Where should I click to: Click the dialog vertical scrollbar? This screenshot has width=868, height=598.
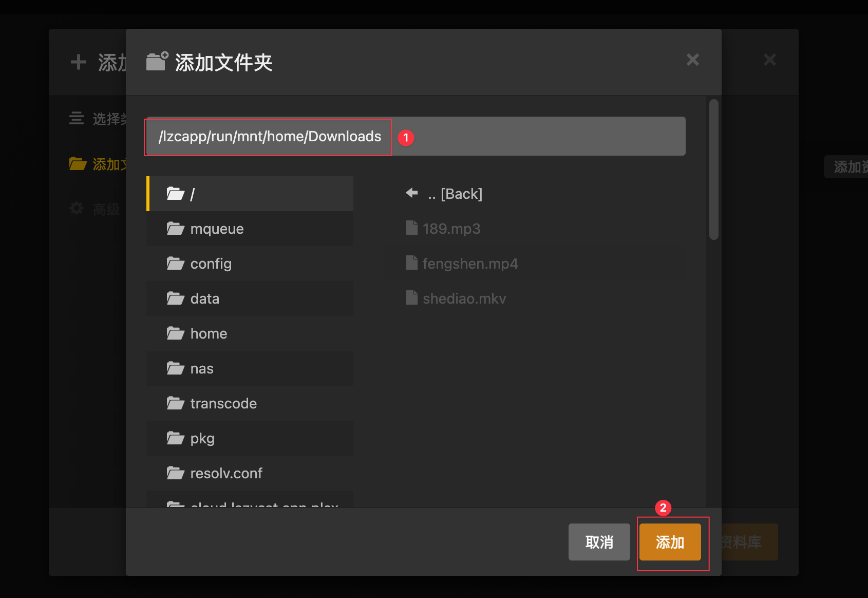(714, 170)
